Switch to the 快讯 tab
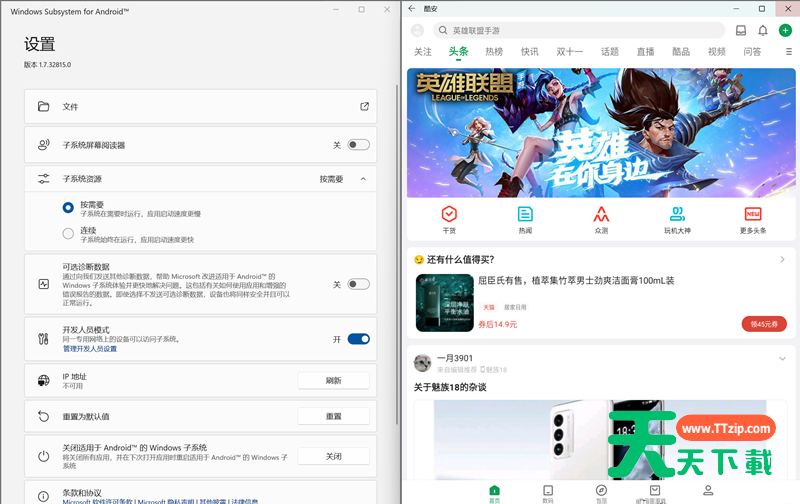Image resolution: width=800 pixels, height=504 pixels. click(530, 52)
